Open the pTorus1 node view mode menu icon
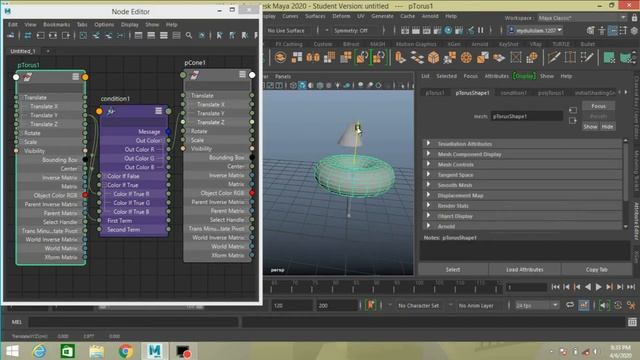 (76, 76)
